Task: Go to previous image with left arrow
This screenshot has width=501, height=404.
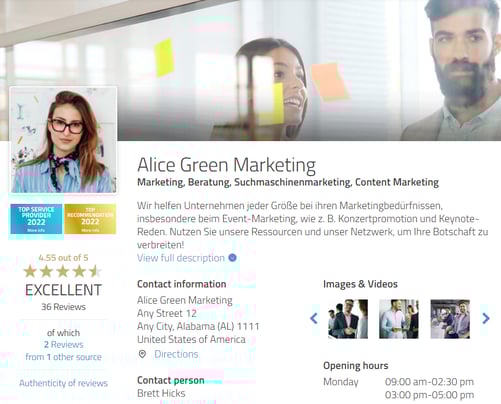Action: click(x=314, y=318)
